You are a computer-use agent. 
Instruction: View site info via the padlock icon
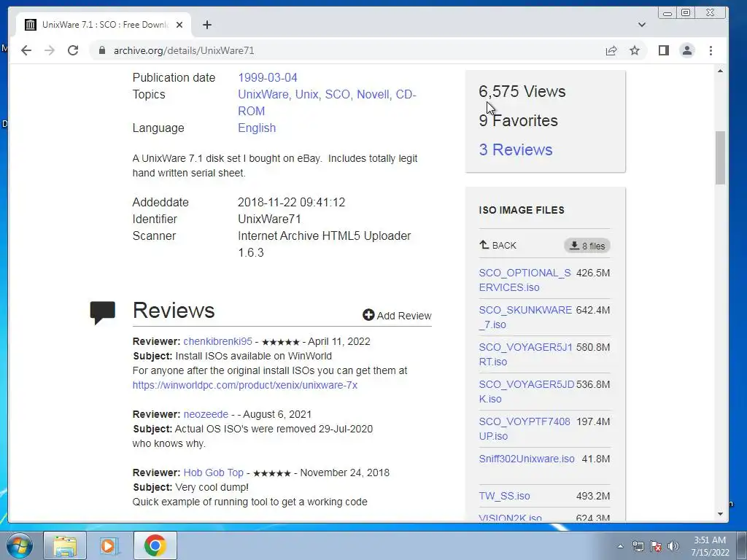click(x=101, y=50)
